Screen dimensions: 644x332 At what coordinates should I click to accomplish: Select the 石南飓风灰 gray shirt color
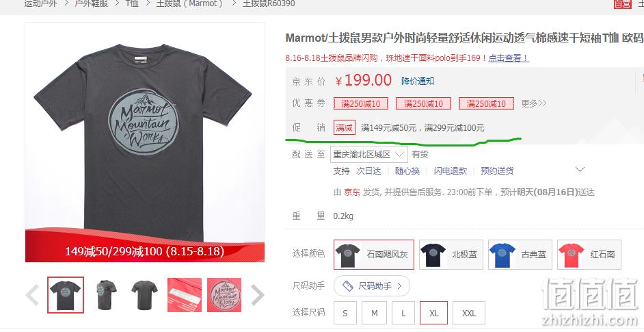point(374,255)
